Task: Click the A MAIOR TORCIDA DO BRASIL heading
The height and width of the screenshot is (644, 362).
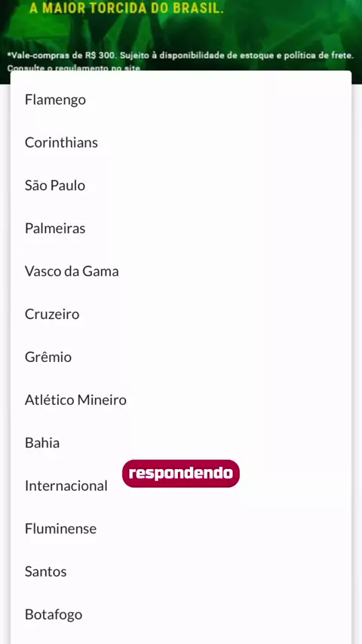Action: 127,8
